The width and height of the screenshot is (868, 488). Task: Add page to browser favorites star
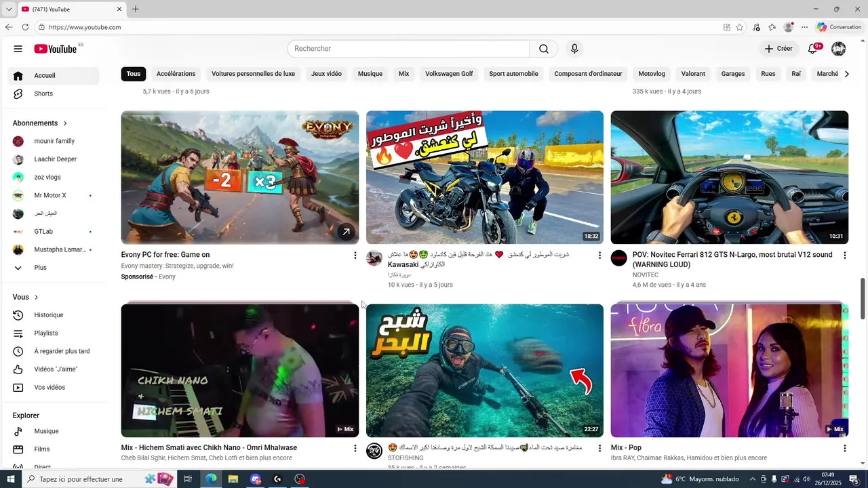pyautogui.click(x=740, y=27)
